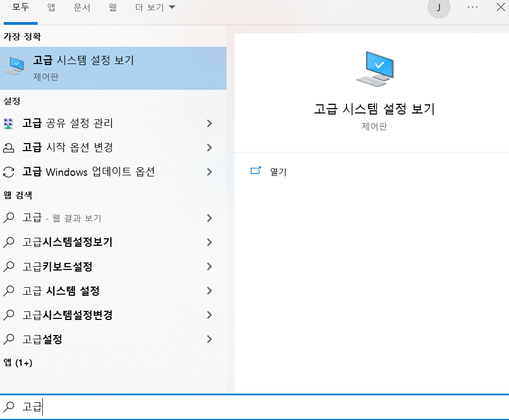Select 고급설정 web suggestion
This screenshot has width=509, height=420.
[113, 339]
